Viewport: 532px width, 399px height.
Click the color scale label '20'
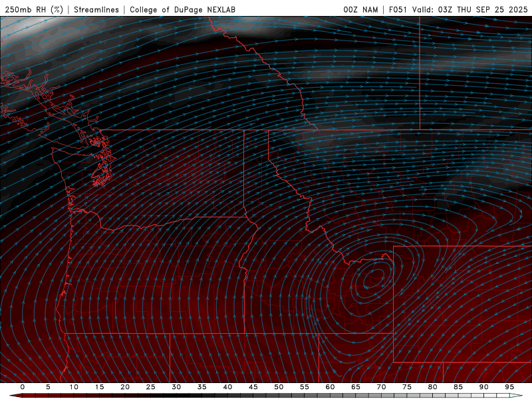pyautogui.click(x=125, y=387)
